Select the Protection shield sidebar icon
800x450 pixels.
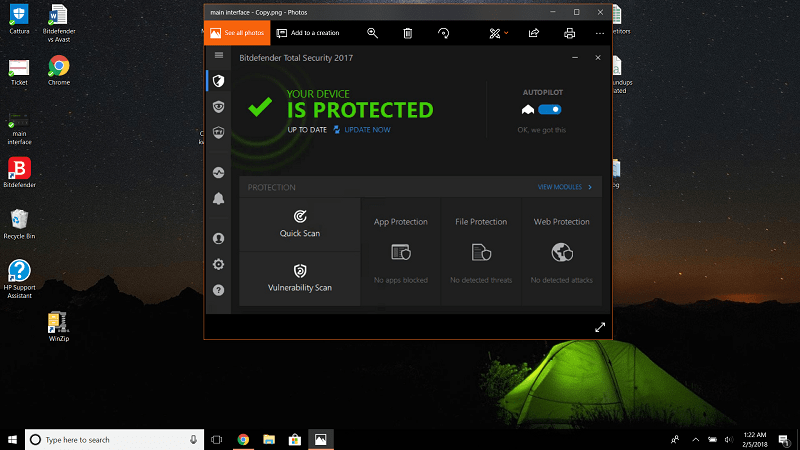click(218, 81)
